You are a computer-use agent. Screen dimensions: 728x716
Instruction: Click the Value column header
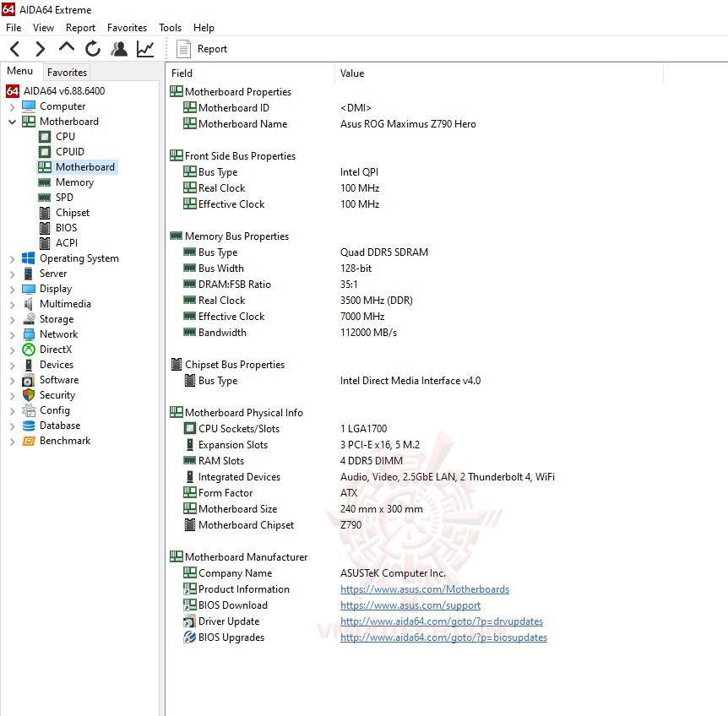pyautogui.click(x=499, y=73)
